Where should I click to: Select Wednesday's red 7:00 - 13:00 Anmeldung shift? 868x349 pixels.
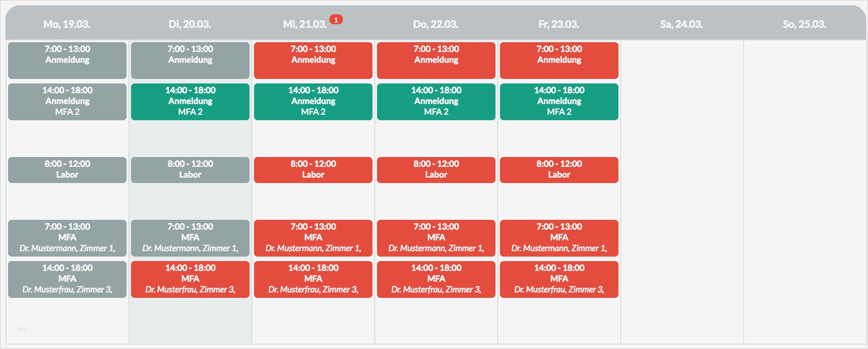(x=313, y=61)
